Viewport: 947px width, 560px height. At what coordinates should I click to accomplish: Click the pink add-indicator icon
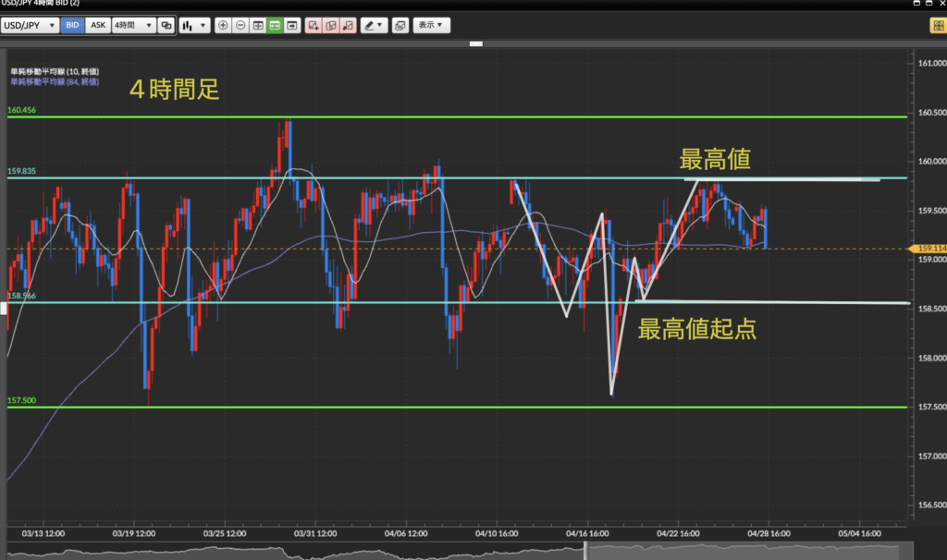coord(314,26)
